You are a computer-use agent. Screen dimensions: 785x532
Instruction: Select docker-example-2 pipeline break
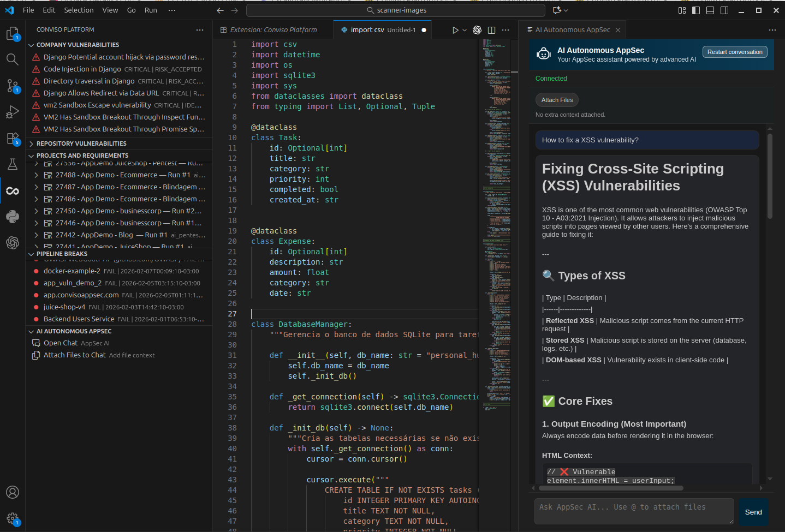(x=118, y=271)
